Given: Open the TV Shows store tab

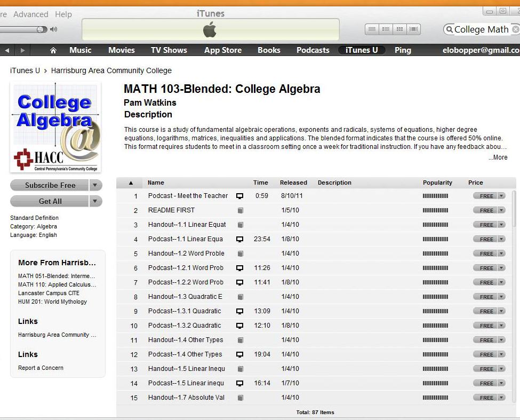Looking at the screenshot, I should (x=169, y=50).
